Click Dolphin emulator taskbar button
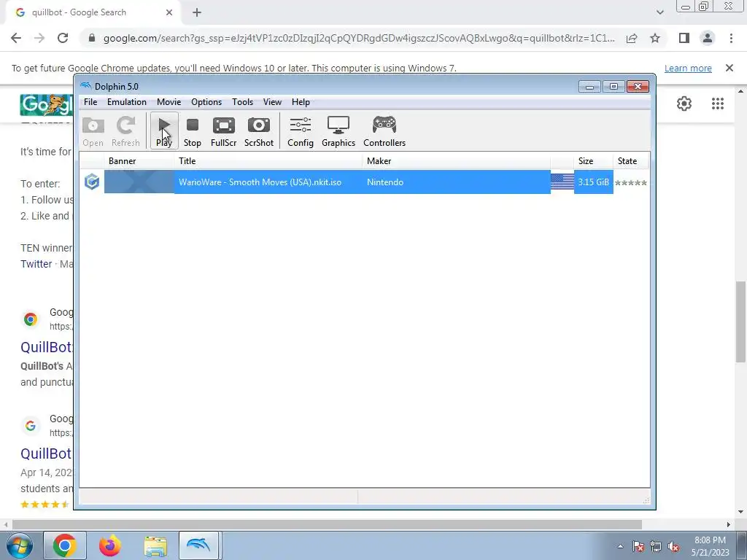Screen dimensions: 747x560 pos(198,545)
